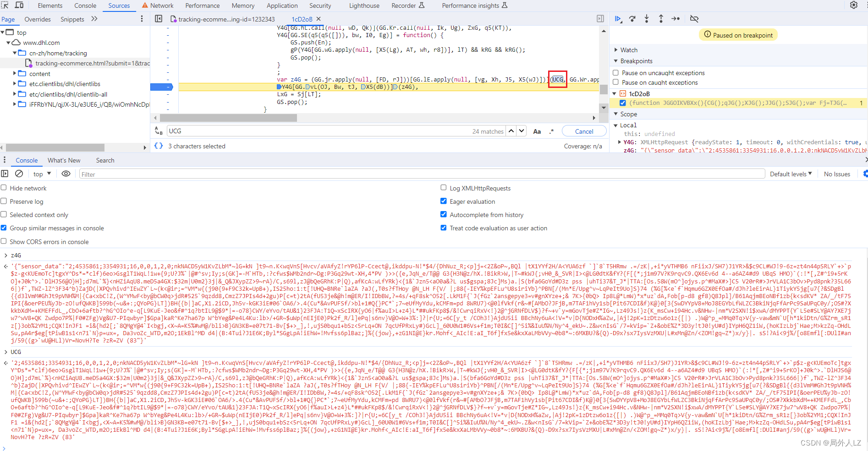Create live expression eye icon
868x451 pixels.
(x=66, y=174)
